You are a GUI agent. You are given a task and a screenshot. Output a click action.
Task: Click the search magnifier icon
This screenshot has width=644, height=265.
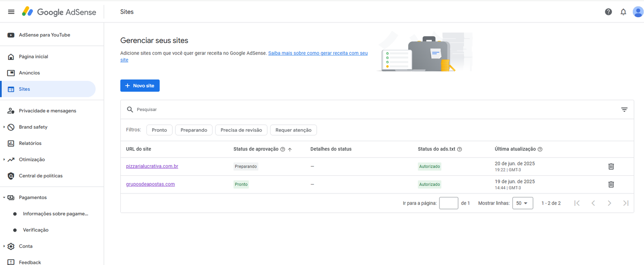(130, 109)
